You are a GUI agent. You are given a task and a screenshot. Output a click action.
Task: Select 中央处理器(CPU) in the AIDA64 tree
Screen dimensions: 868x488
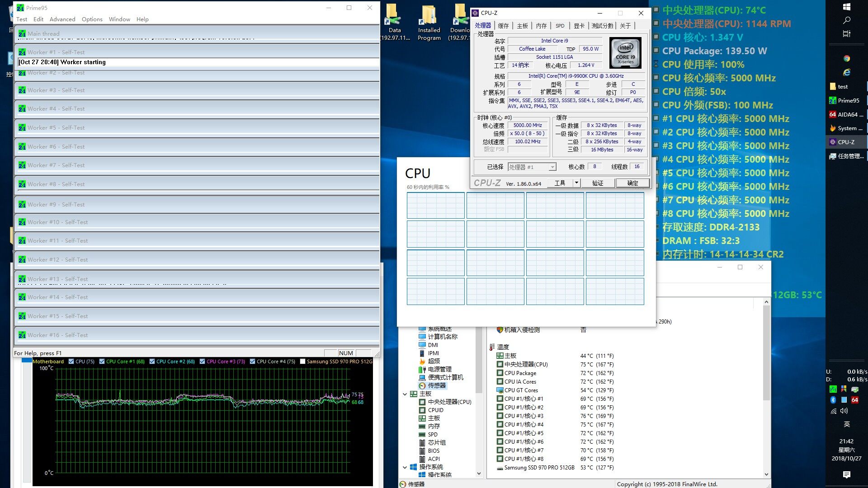click(x=445, y=402)
